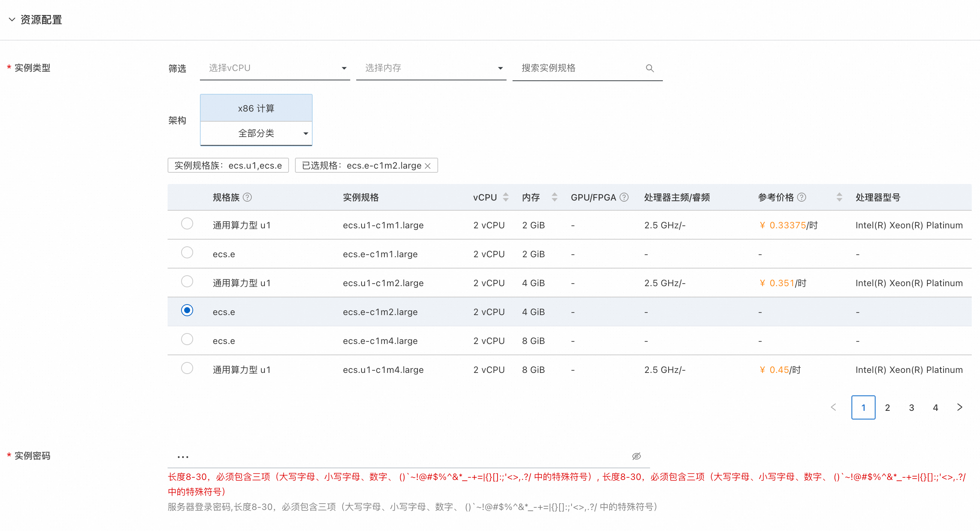The image size is (980, 531).
Task: Open the 选择内存 dropdown
Action: tap(431, 68)
